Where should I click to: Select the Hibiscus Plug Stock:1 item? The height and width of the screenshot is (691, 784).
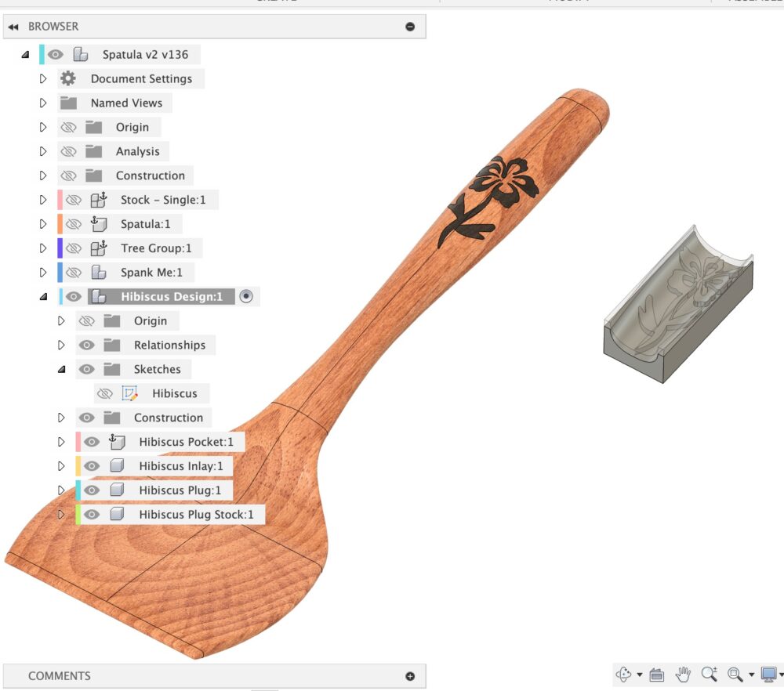click(196, 515)
